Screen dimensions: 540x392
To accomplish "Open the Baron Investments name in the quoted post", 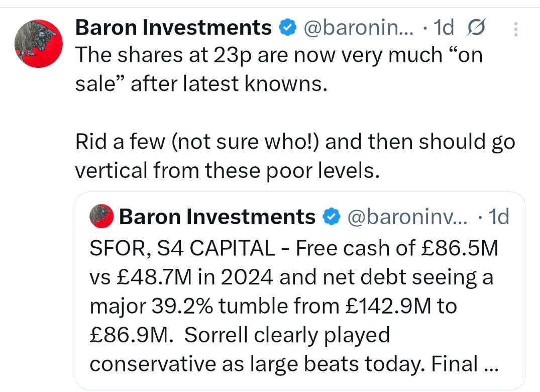I will click(217, 217).
